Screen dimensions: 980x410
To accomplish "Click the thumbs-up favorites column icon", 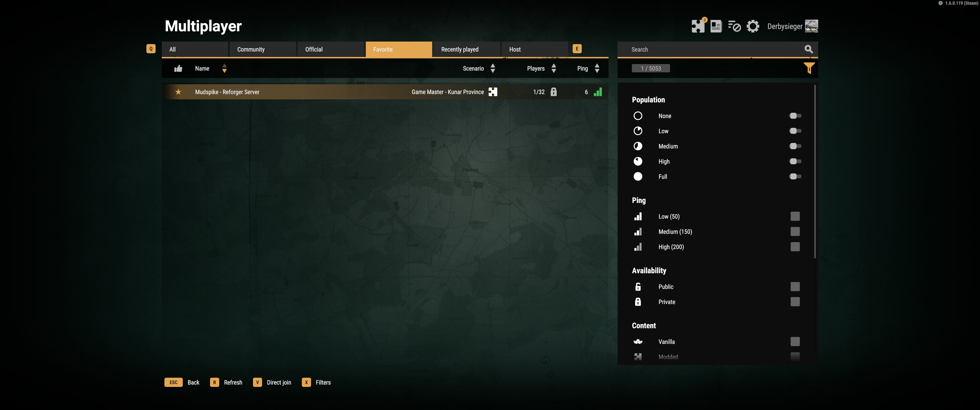I will [178, 68].
